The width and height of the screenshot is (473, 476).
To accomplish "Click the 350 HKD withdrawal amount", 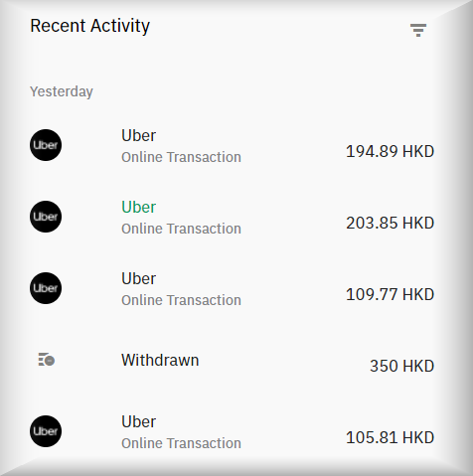I will (401, 366).
